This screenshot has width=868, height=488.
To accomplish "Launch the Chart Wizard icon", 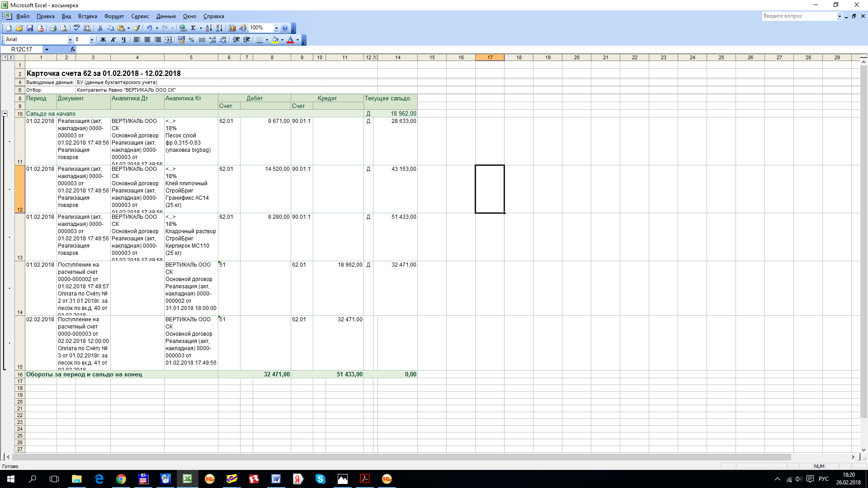I will click(232, 28).
